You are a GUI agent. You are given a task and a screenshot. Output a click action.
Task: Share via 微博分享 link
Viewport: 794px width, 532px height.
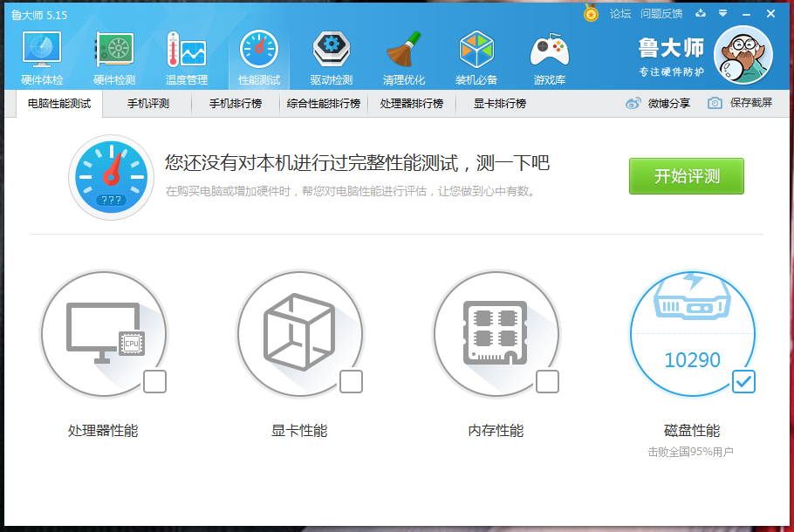click(658, 103)
